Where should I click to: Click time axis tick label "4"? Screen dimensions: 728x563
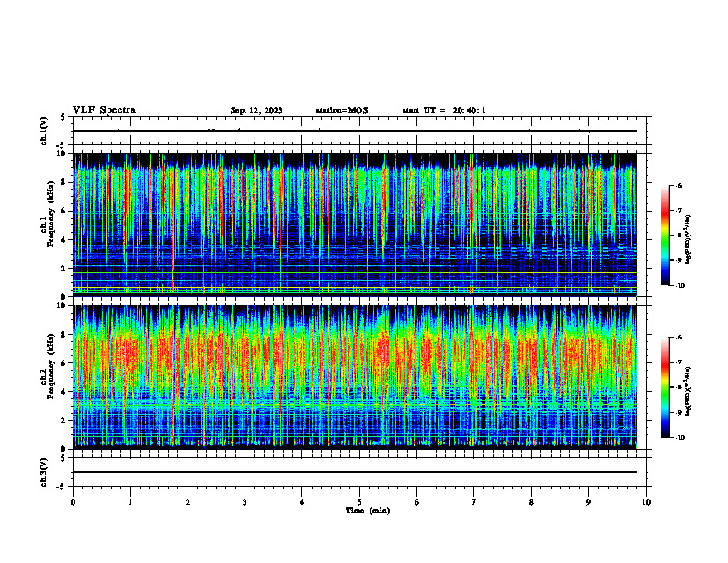pyautogui.click(x=302, y=502)
